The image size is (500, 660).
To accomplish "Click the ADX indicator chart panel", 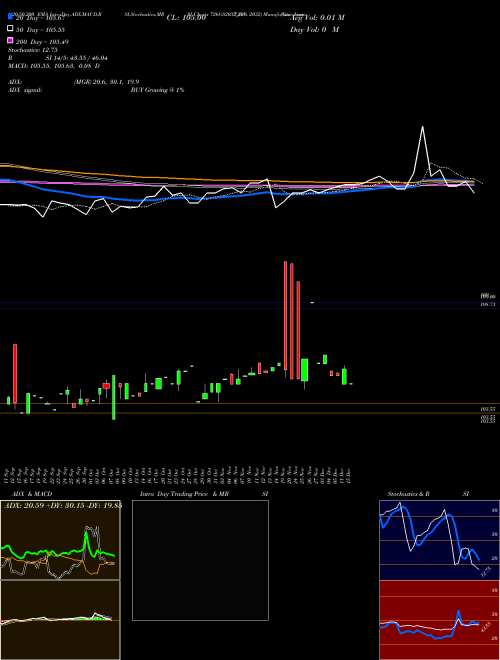I will [x=60, y=540].
